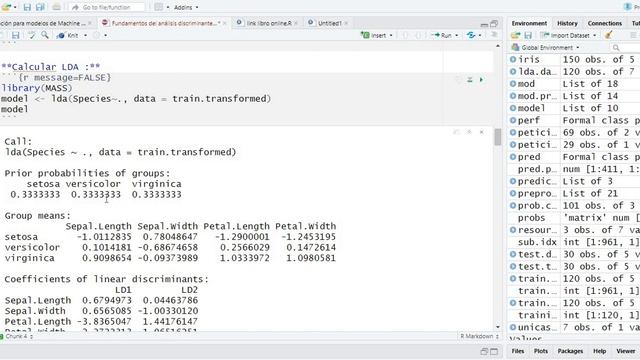
Task: Expand the perf object in Environment
Action: tap(513, 120)
